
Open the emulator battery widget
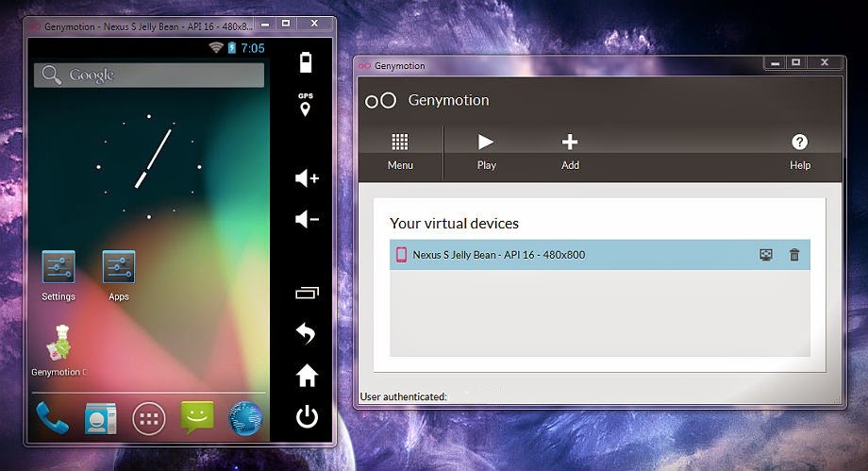coord(306,62)
